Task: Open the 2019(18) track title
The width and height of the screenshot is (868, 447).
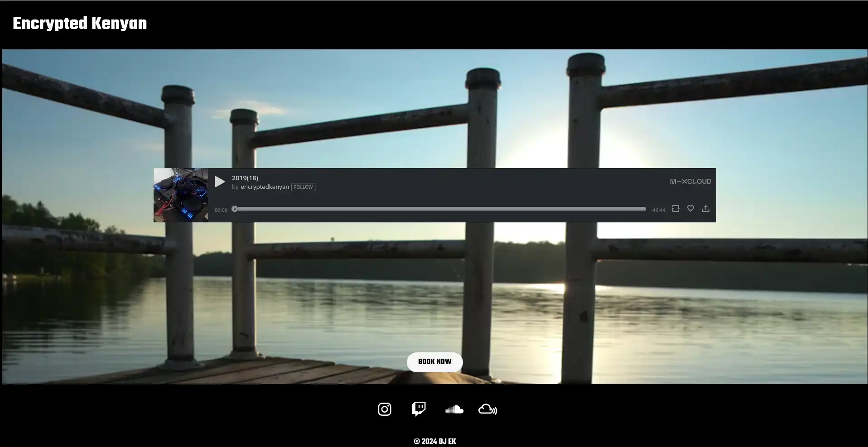Action: coord(245,178)
